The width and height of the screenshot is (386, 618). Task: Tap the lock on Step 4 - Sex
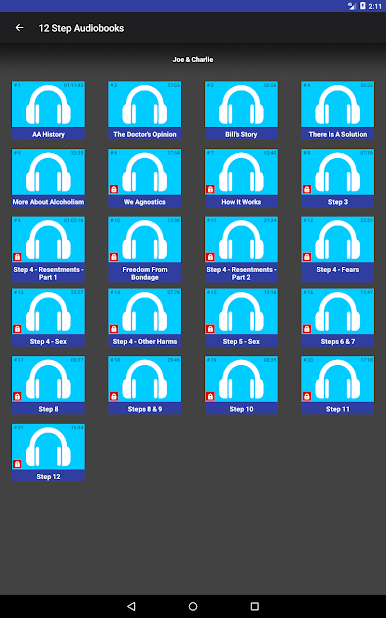(x=17, y=329)
